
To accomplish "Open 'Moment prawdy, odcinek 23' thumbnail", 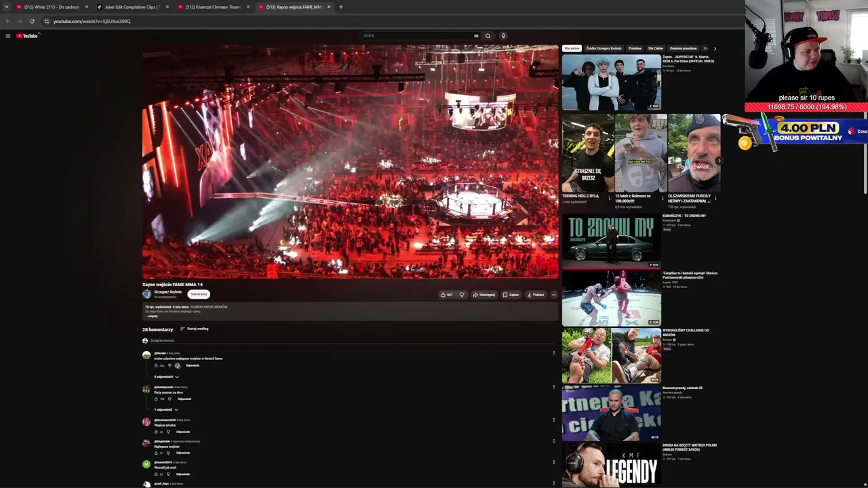I will pyautogui.click(x=612, y=413).
